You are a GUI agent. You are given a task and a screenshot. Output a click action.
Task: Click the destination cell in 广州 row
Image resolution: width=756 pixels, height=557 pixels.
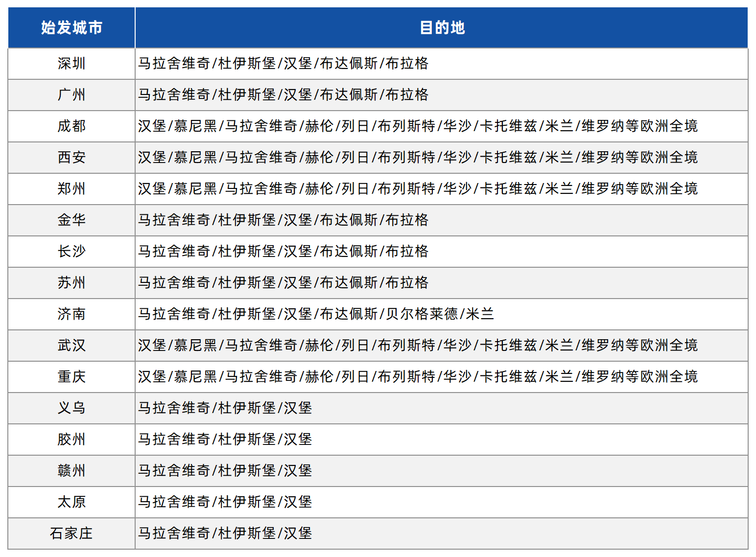pos(442,95)
